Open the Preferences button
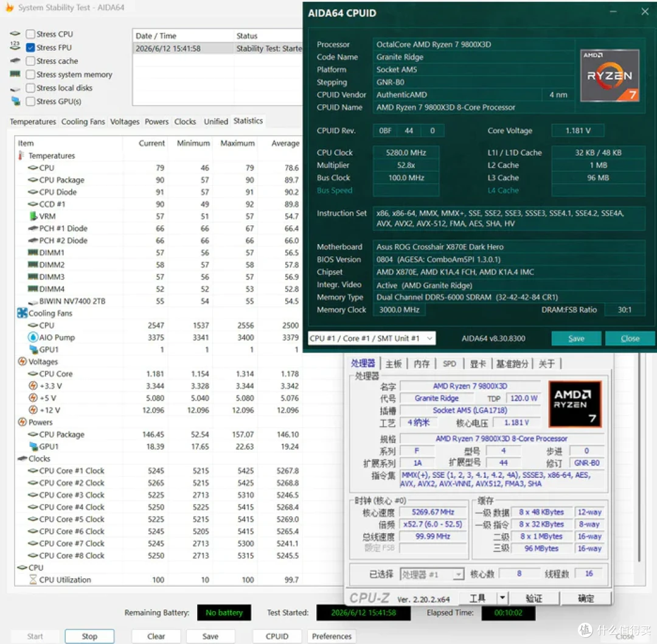The image size is (657, 644). (x=332, y=636)
